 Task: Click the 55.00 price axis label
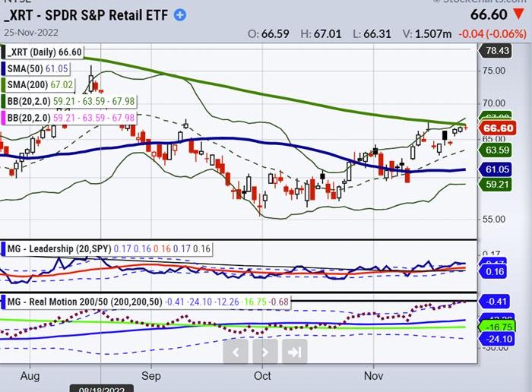tap(494, 219)
